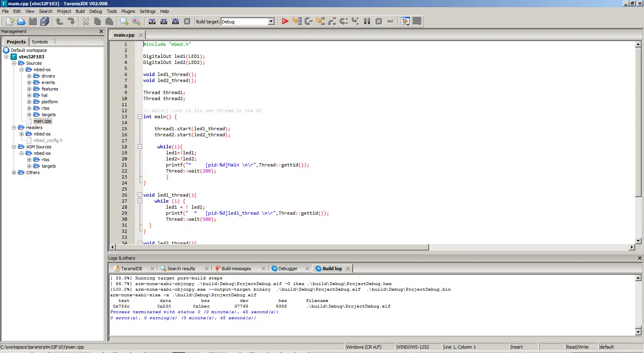The image size is (644, 353).
Task: Open the Build target dropdown
Action: click(x=271, y=22)
